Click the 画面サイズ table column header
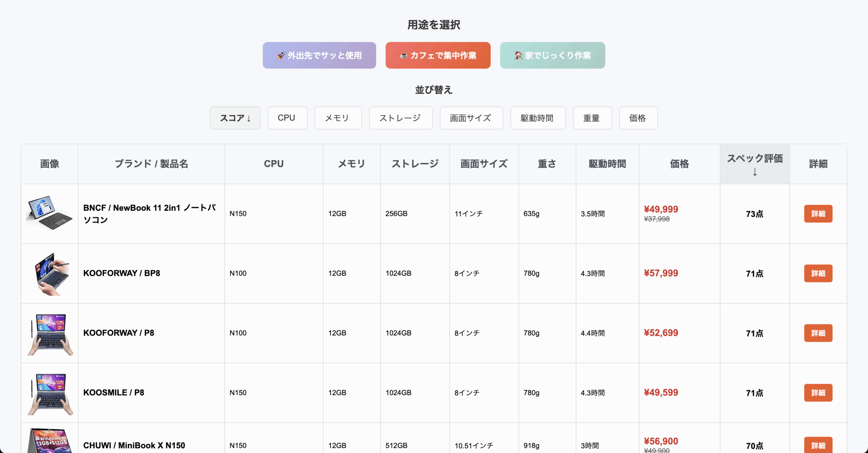Screen dimensions: 868x453 (x=484, y=164)
